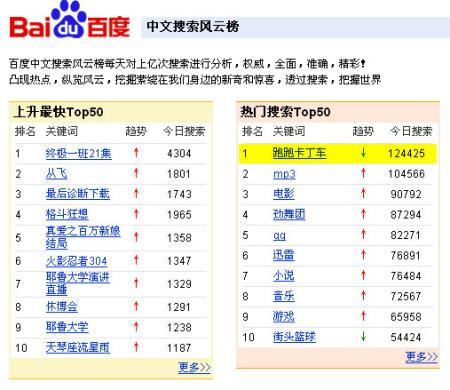The image size is (450, 390).
Task: Click search count 87294
Action: 406,215
